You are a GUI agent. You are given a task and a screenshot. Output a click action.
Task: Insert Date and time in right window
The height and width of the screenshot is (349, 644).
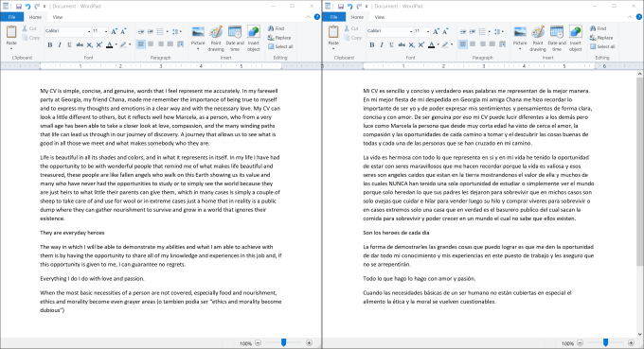(557, 39)
